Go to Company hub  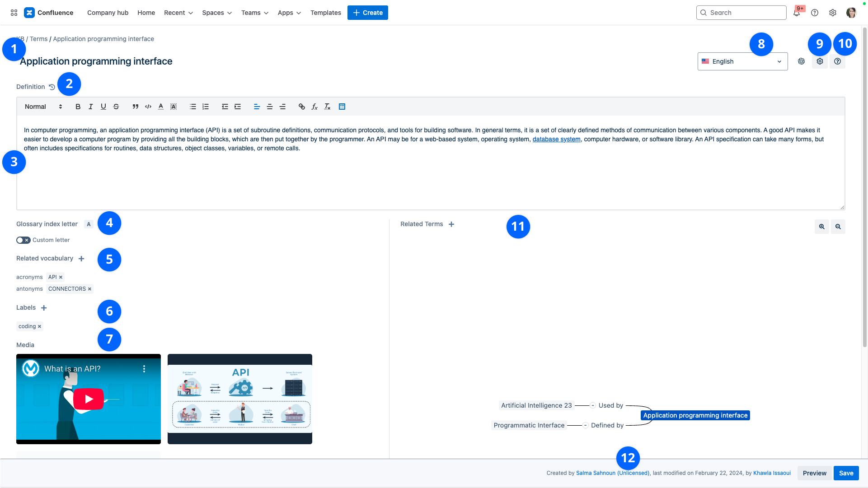tap(108, 13)
